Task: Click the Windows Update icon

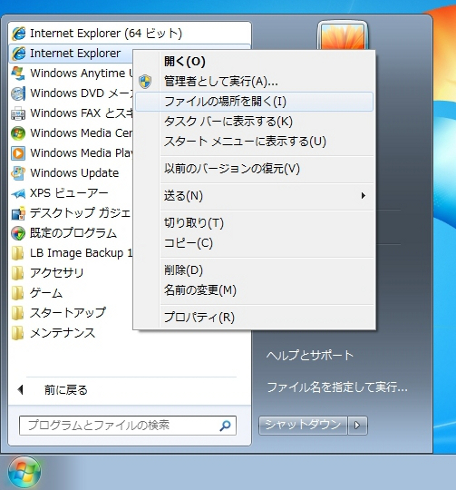Action: 18,173
